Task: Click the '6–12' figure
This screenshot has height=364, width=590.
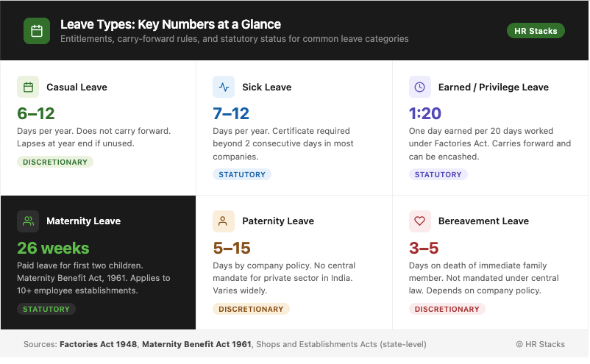Action: pos(36,113)
